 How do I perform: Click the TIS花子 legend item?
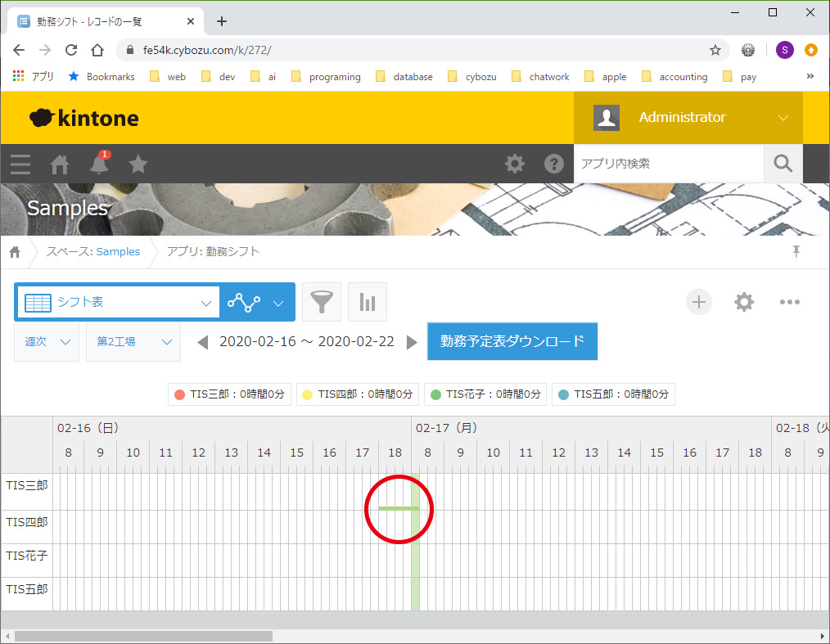coord(485,394)
